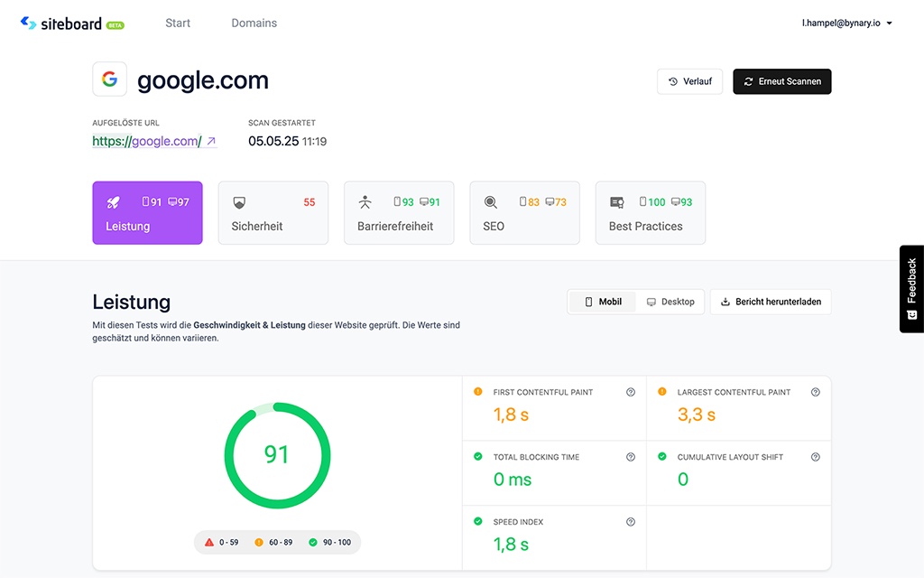Click the 3,3 s Largest Contentful Paint value

[696, 415]
